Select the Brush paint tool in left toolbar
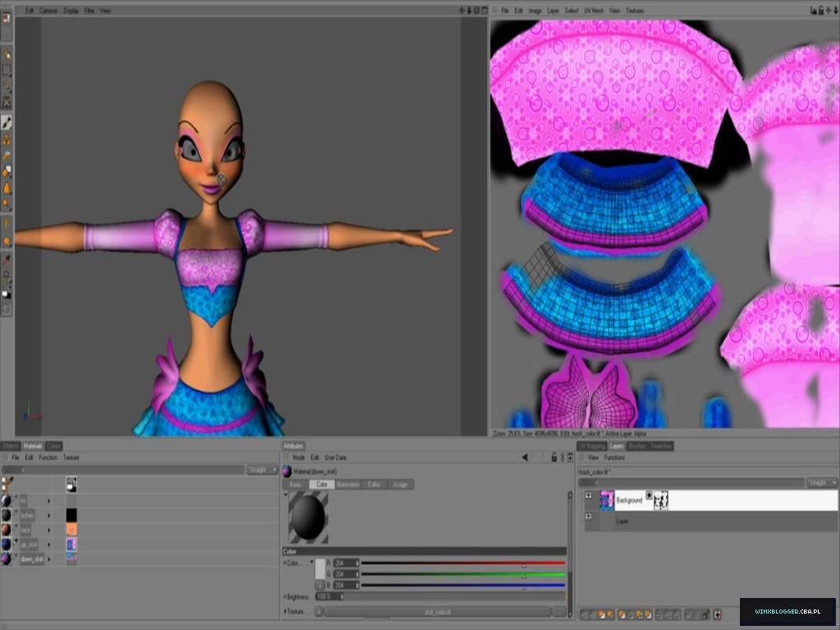The height and width of the screenshot is (630, 840). click(x=7, y=123)
